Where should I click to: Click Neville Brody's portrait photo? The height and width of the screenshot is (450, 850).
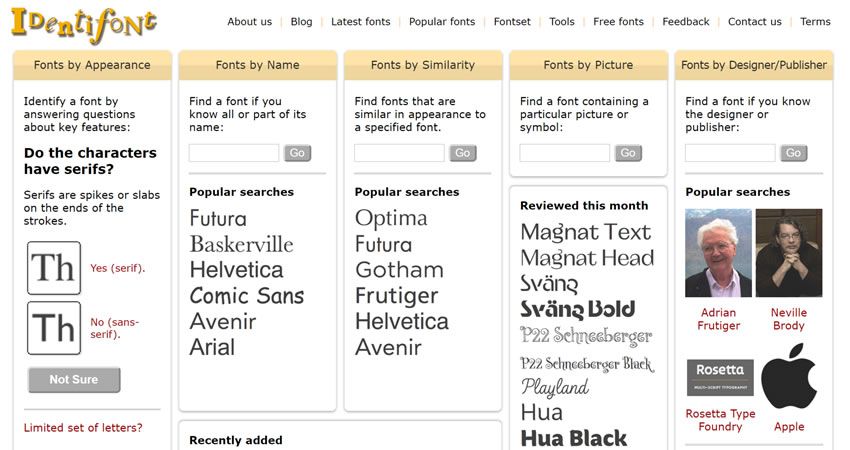[x=789, y=253]
